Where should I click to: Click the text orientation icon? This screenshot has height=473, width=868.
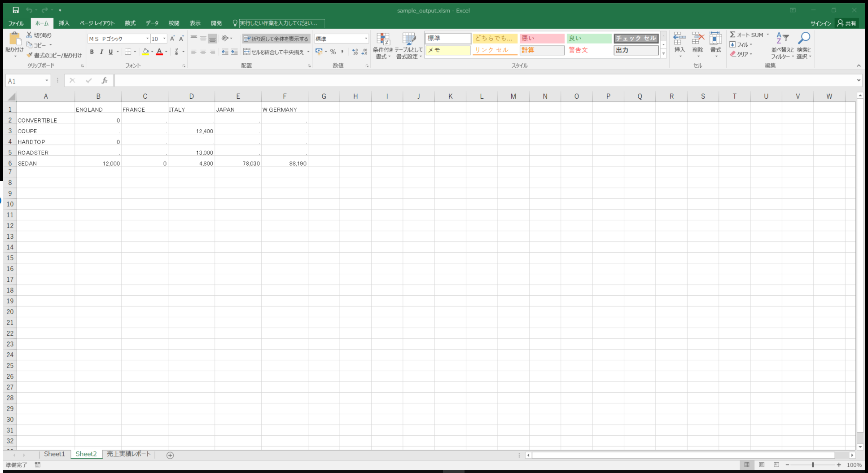pos(225,39)
